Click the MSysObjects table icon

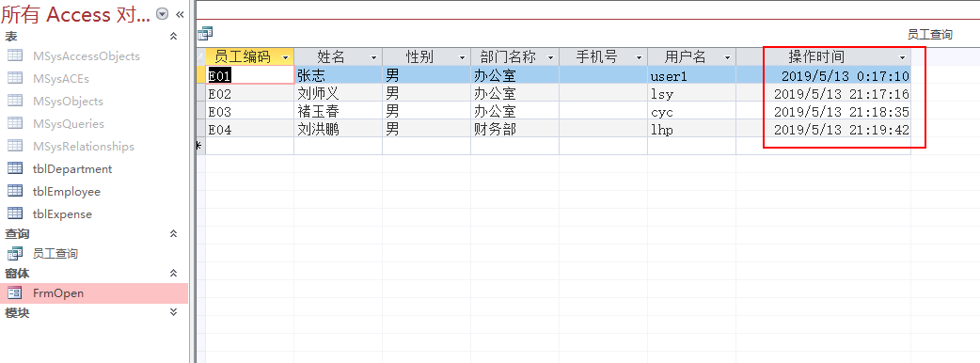coord(15,102)
